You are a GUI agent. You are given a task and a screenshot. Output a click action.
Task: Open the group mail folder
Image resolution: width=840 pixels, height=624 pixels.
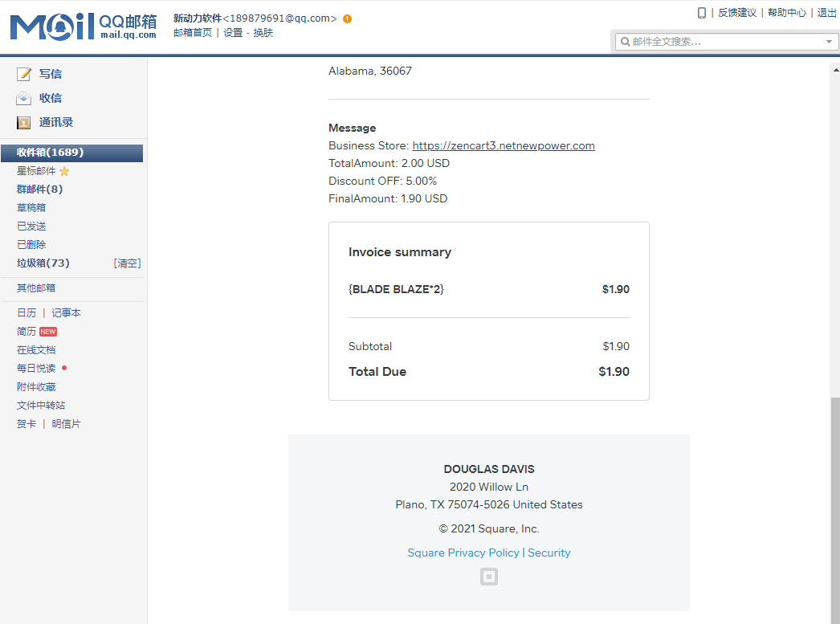pos(39,190)
